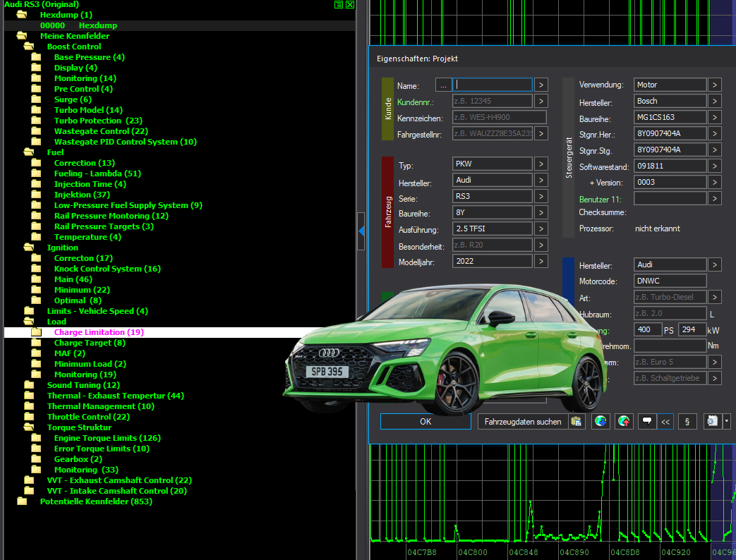Click the globe download icon with blue arrow
Image resolution: width=736 pixels, height=560 pixels.
pos(601,421)
